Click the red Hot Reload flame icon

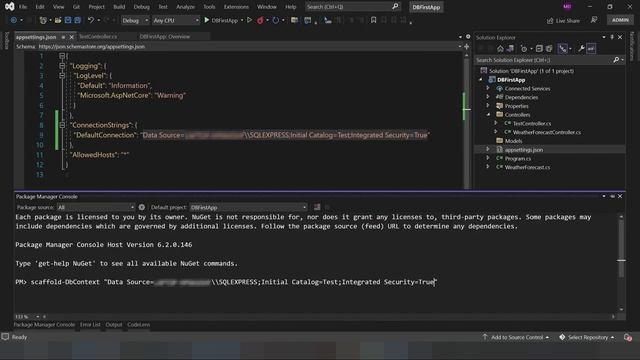click(260, 20)
